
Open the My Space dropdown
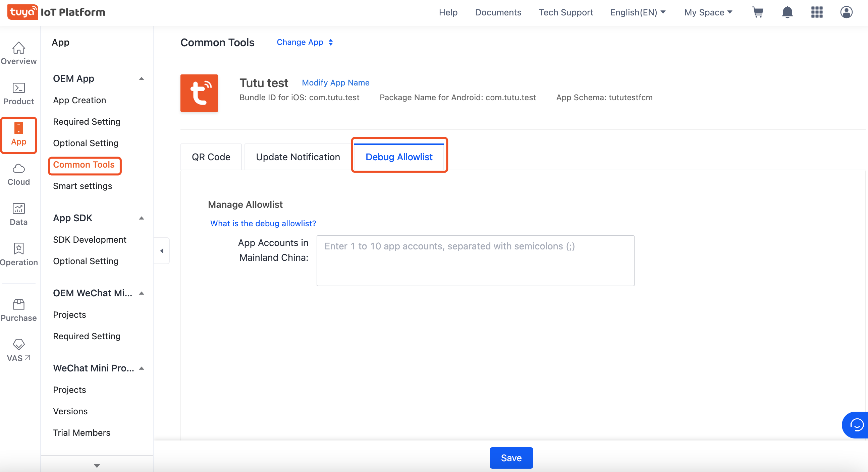coord(708,12)
